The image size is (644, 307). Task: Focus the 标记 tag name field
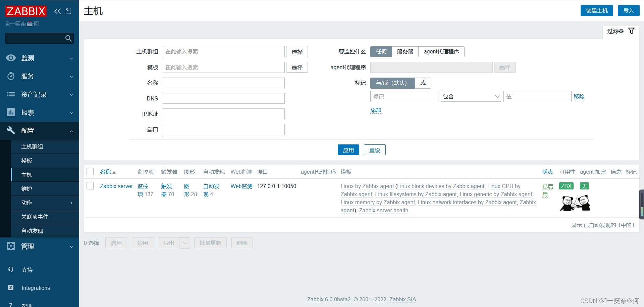point(404,96)
